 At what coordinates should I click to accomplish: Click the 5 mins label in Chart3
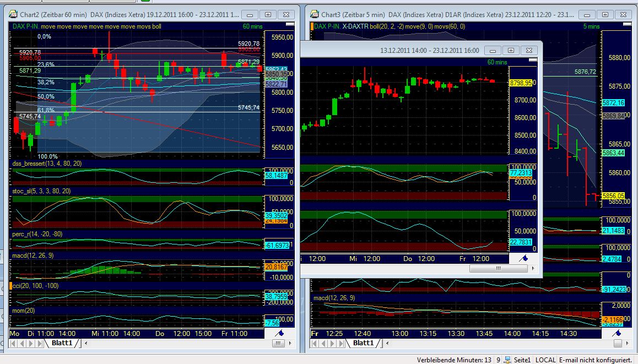pyautogui.click(x=592, y=26)
